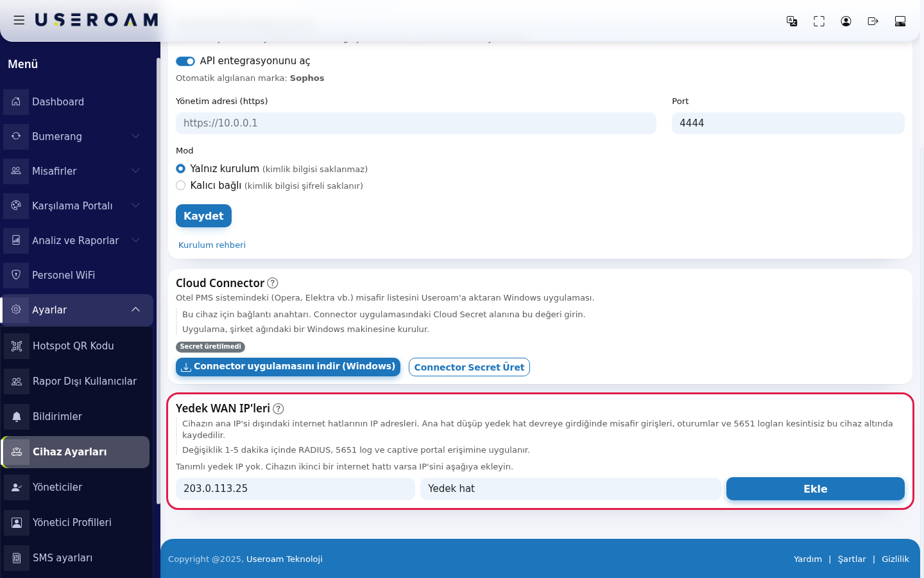Viewport: 924px width, 578px height.
Task: Click the Hotspot QR Kodu icon
Action: coord(17,346)
